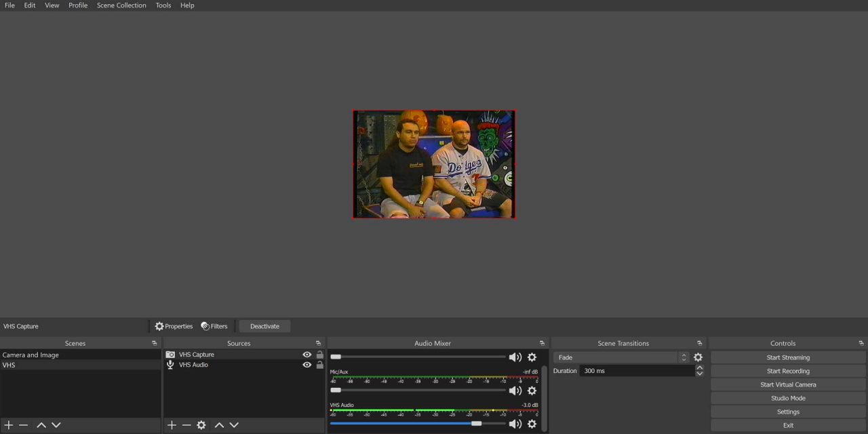Move selected source up in list
Screen dimensions: 868x434
219,425
